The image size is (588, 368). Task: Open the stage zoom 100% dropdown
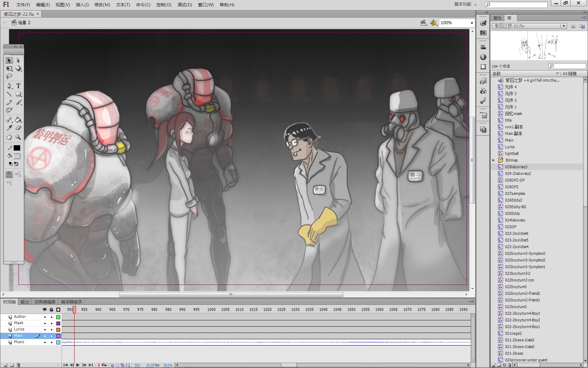[x=472, y=23]
